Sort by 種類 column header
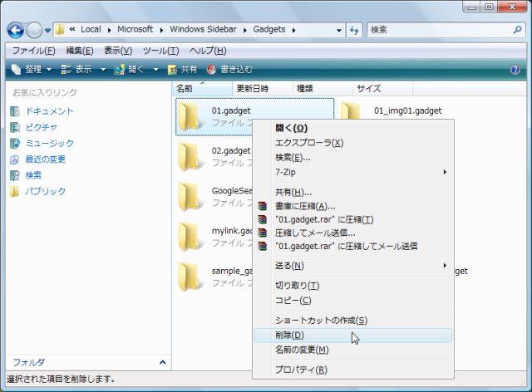This screenshot has width=532, height=392. point(323,89)
